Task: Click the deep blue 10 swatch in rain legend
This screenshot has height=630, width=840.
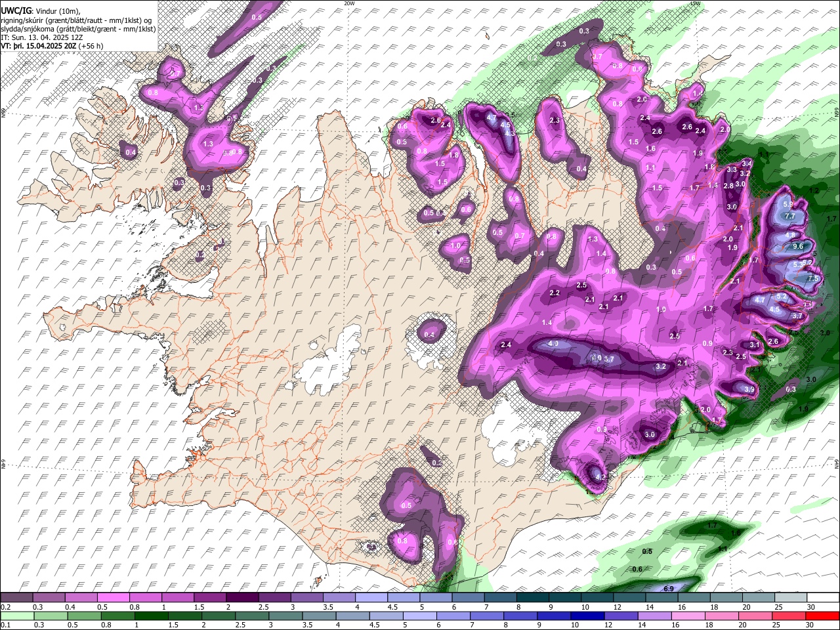Action: (587, 616)
